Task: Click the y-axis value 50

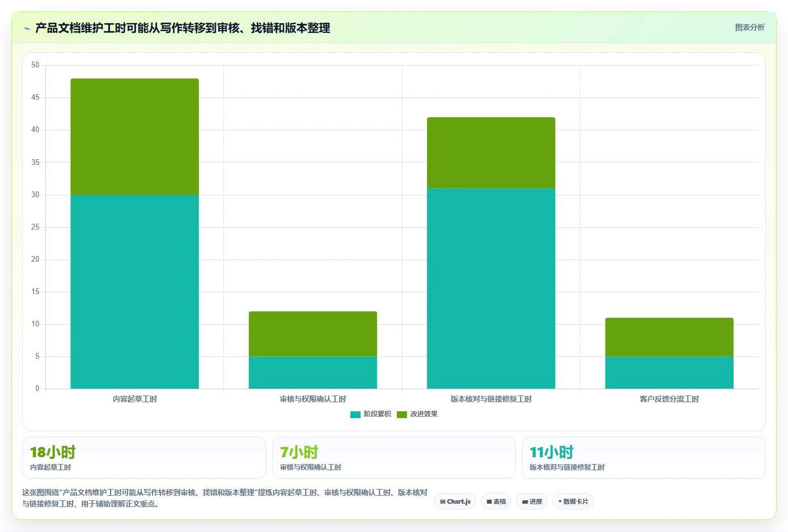Action: tap(35, 65)
